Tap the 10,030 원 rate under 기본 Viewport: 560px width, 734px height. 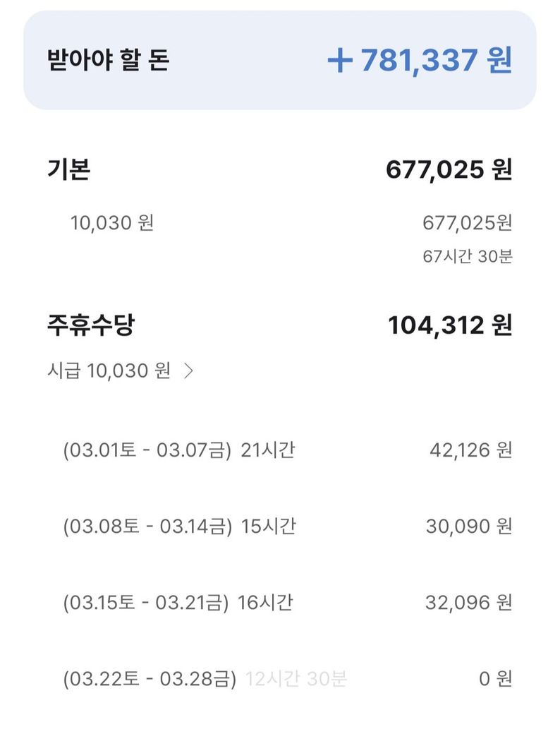[x=112, y=224]
